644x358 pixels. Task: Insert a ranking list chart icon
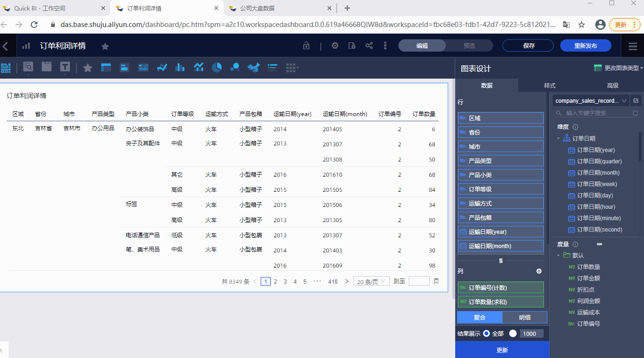point(272,68)
